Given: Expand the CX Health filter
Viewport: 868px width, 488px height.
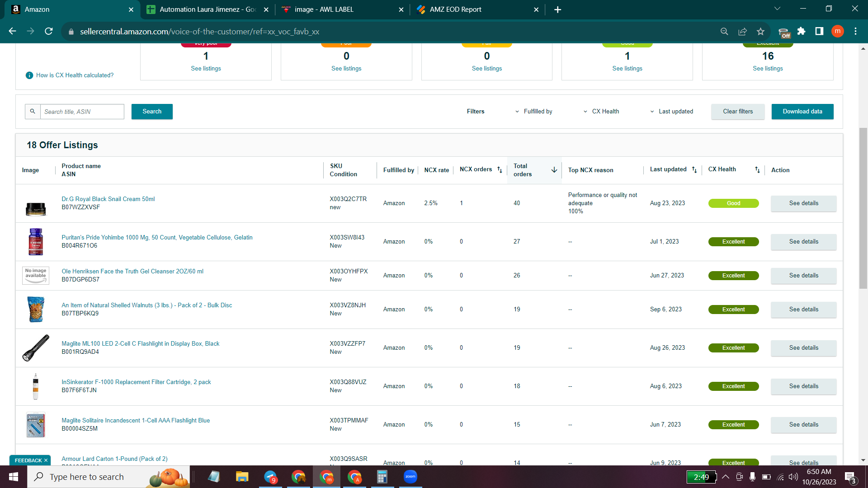Looking at the screenshot, I should [601, 112].
